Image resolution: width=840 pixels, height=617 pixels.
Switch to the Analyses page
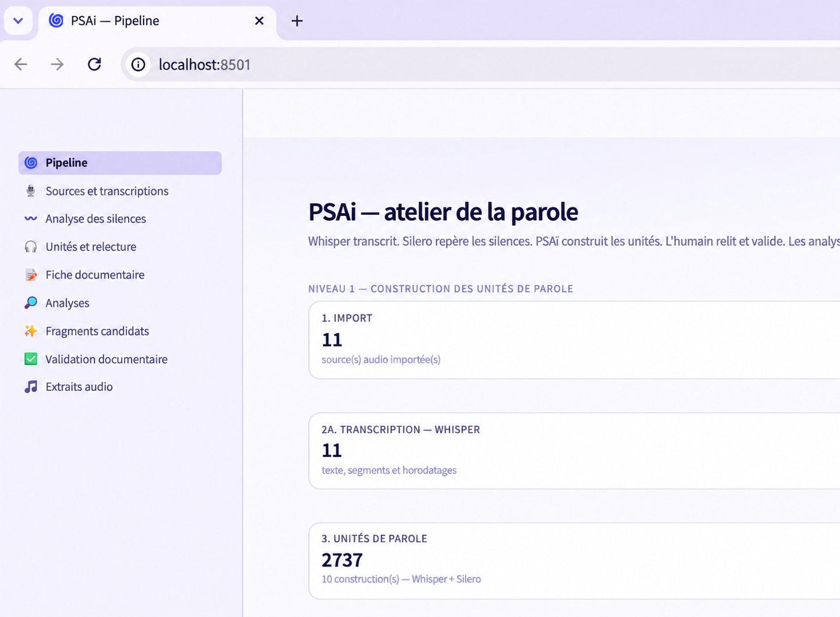120,303
